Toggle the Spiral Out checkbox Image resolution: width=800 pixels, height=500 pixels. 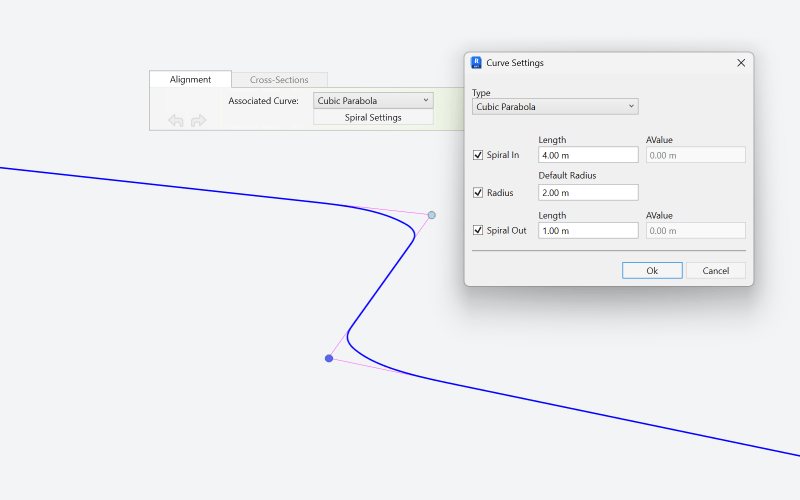point(478,230)
